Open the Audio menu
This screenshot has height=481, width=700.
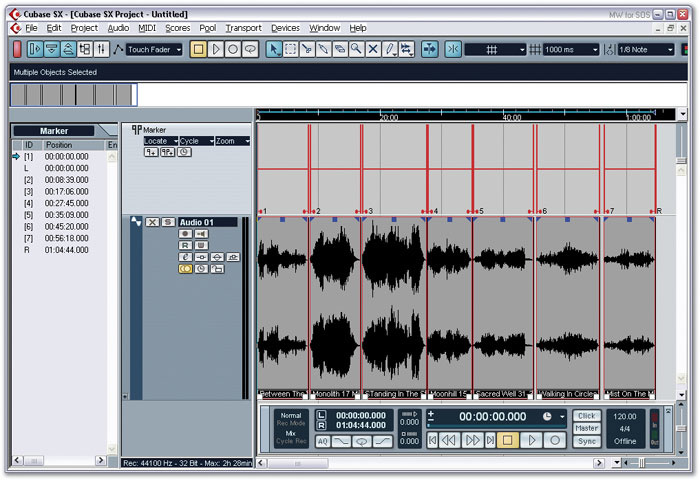pyautogui.click(x=118, y=28)
